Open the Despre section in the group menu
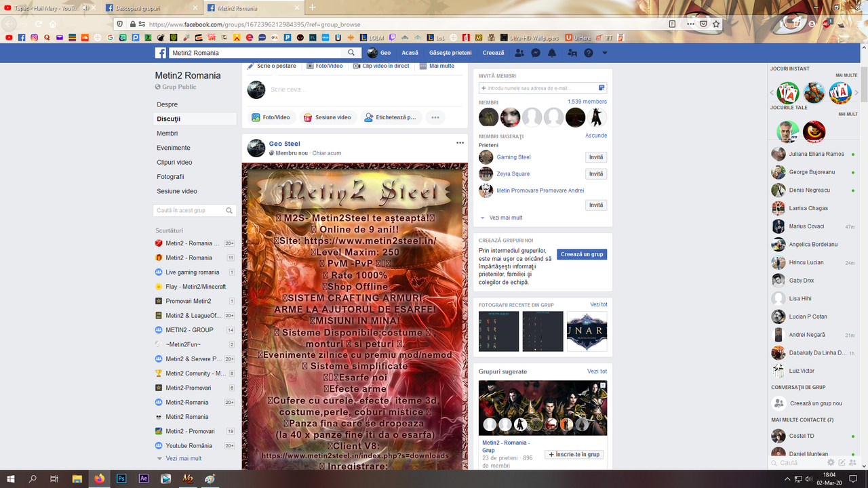 pyautogui.click(x=167, y=104)
